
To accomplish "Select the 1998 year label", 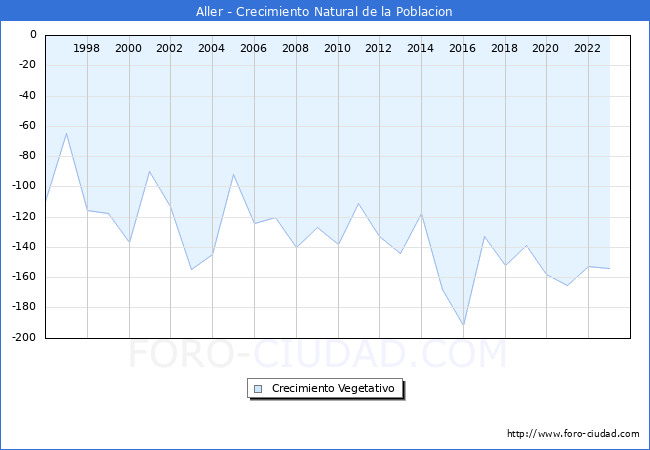I will click(86, 48).
